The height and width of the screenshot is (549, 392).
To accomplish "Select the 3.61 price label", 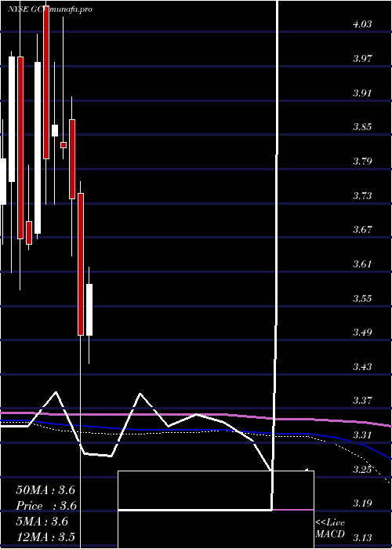I will tap(362, 264).
